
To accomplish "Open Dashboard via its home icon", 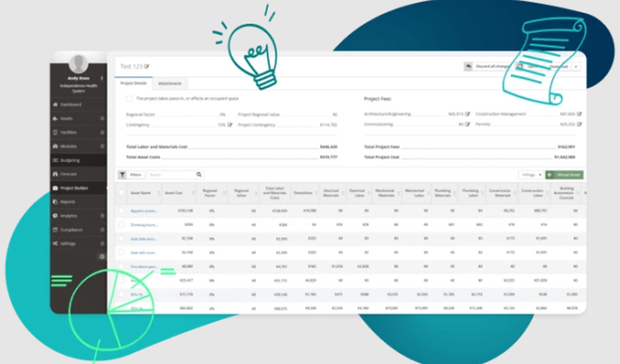I will coord(55,104).
